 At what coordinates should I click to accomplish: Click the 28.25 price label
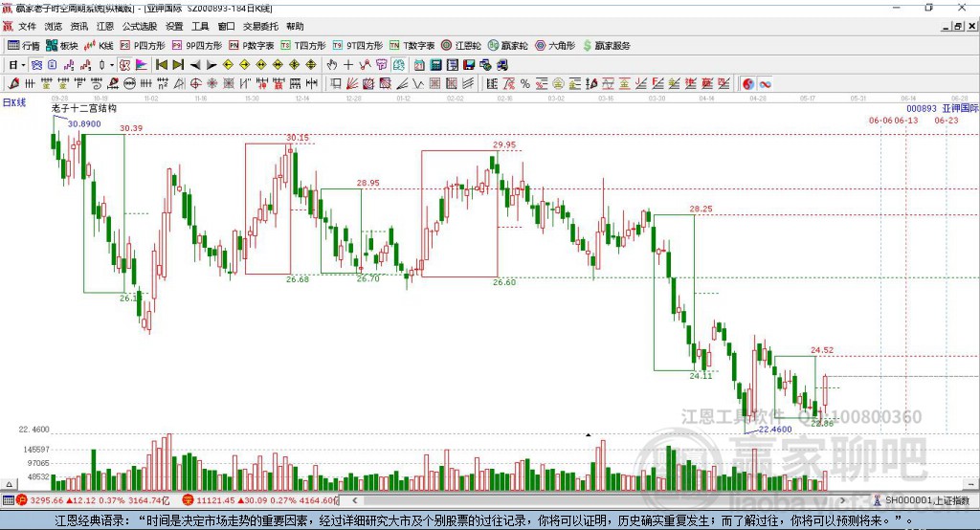(x=701, y=209)
